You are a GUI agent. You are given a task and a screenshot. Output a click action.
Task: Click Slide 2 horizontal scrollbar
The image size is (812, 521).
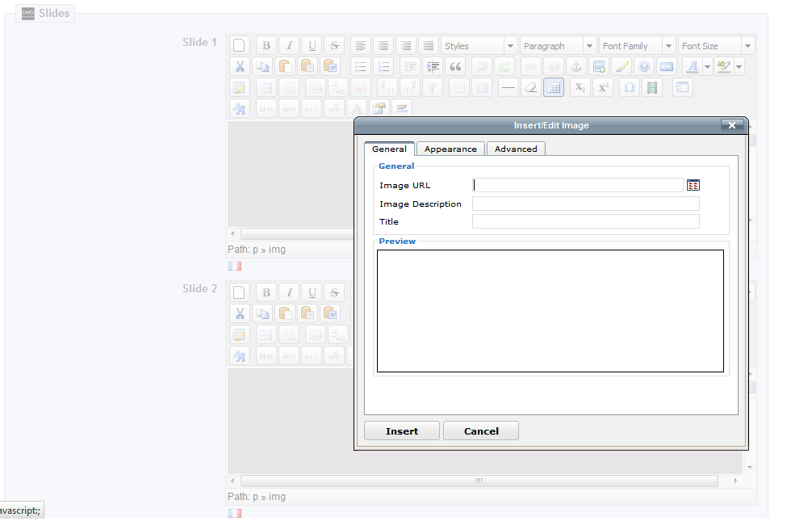pyautogui.click(x=479, y=481)
